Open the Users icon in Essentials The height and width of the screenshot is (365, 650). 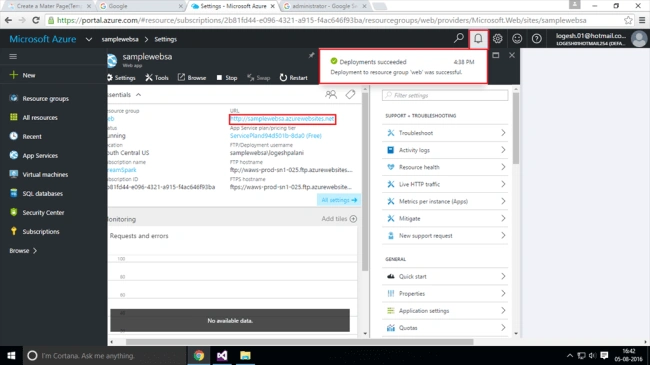(331, 95)
